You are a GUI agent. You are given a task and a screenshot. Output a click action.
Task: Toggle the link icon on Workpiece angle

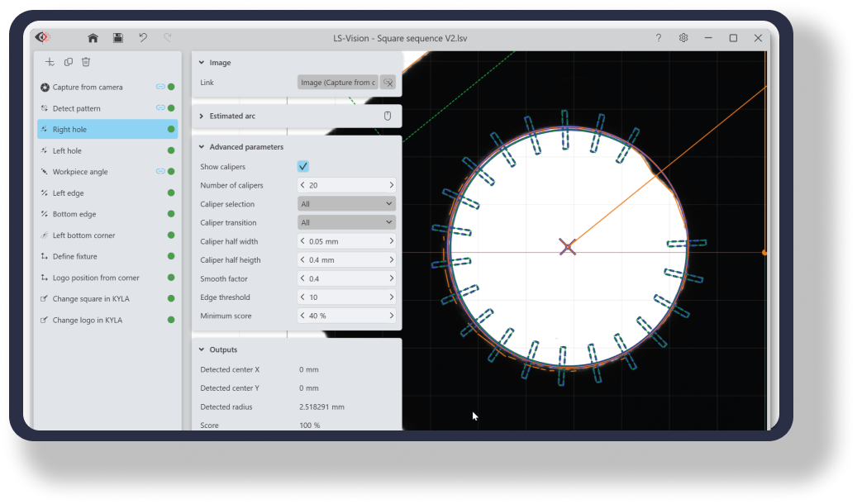(x=159, y=172)
